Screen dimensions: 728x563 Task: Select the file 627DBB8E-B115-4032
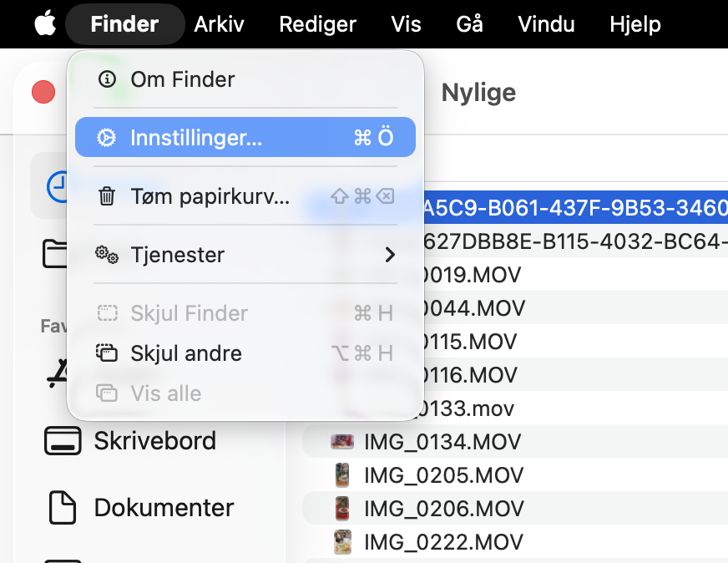574,241
